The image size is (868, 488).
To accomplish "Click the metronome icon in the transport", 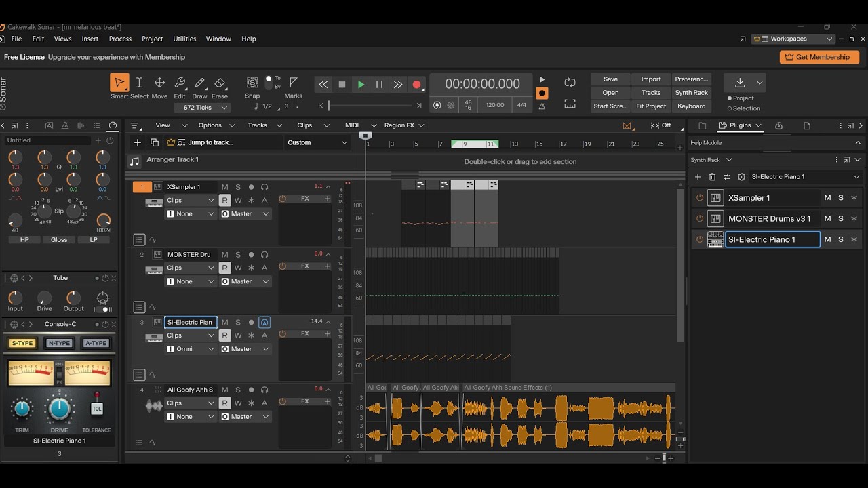I will [542, 106].
